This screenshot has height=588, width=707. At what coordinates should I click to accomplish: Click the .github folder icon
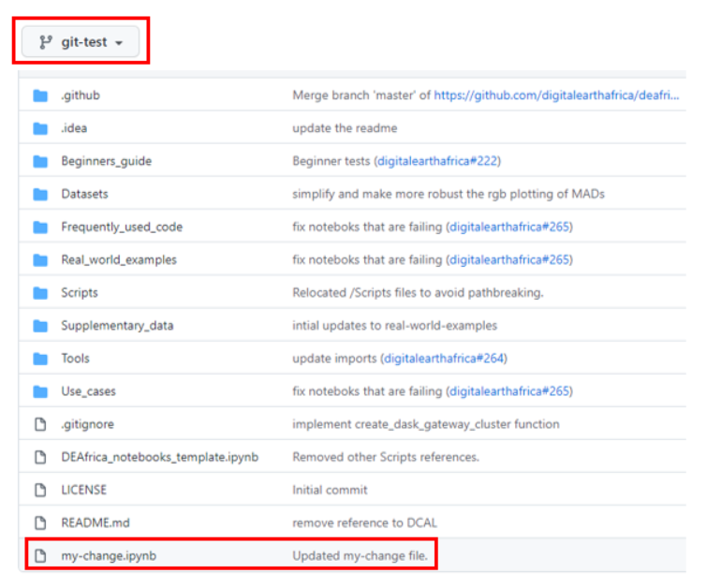[40, 96]
